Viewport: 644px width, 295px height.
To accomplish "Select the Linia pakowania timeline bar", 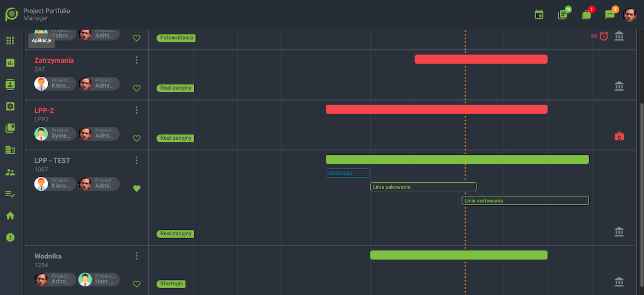I will [423, 187].
